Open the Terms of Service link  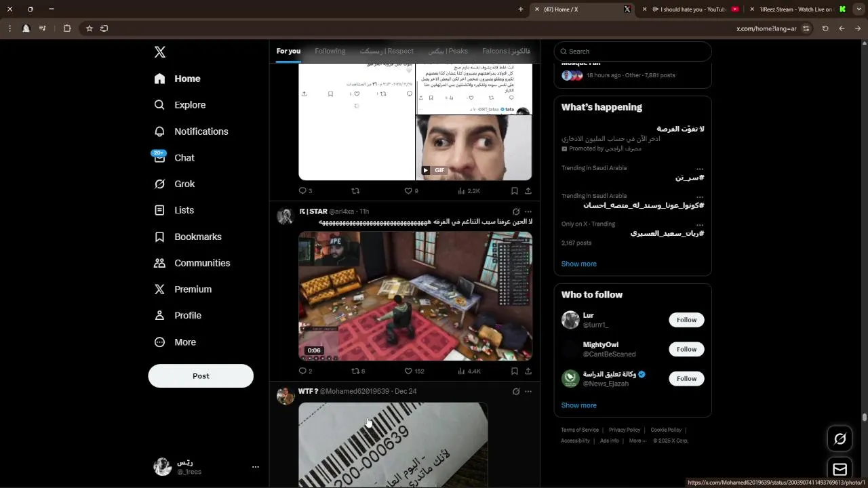pos(580,430)
